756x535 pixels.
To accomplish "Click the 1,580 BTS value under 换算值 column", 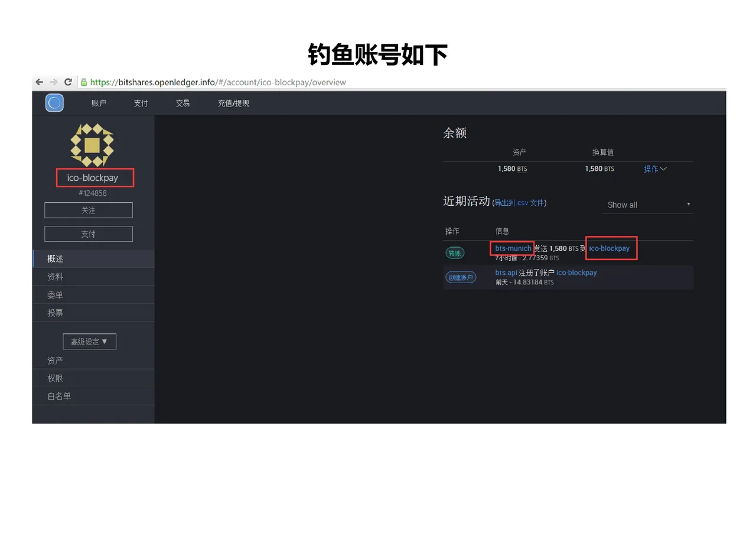I will [x=599, y=169].
